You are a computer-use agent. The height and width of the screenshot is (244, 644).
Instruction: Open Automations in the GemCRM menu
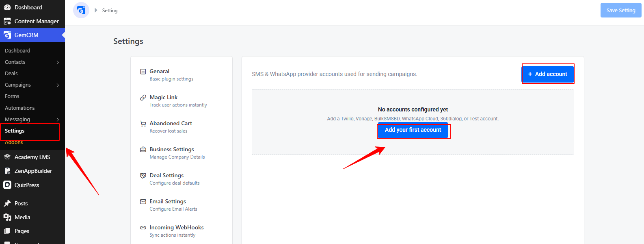[x=20, y=108]
